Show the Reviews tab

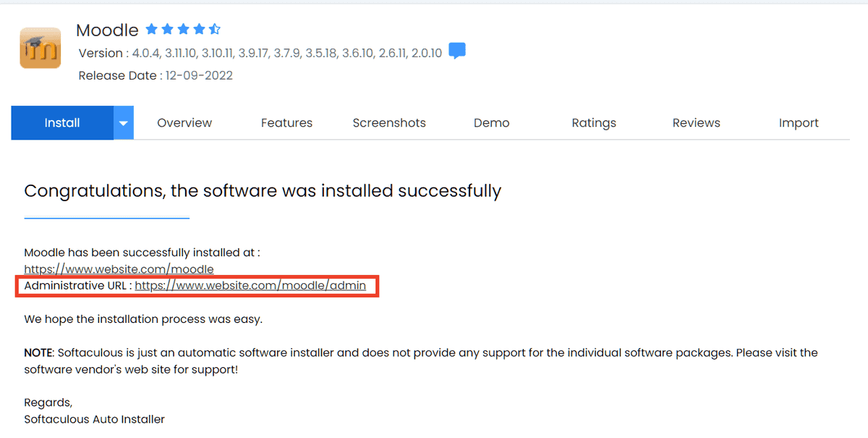tap(696, 123)
